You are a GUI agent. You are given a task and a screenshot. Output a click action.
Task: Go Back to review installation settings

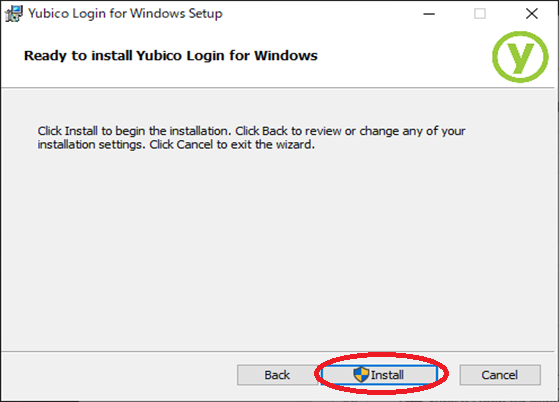tap(277, 375)
